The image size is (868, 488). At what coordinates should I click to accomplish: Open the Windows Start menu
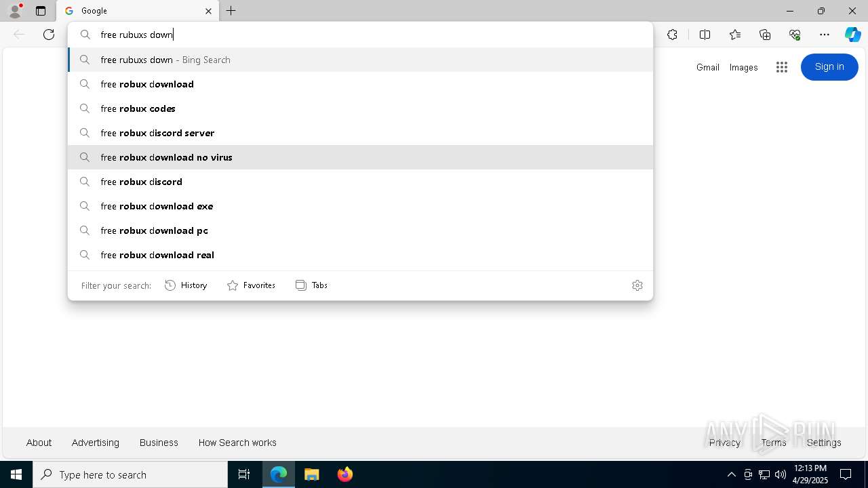click(16, 474)
